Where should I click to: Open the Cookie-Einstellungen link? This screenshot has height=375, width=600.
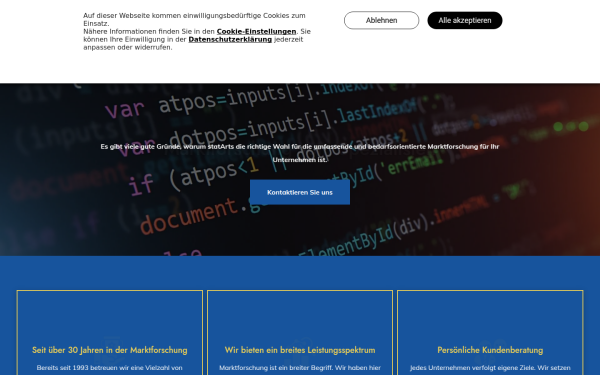click(x=256, y=31)
